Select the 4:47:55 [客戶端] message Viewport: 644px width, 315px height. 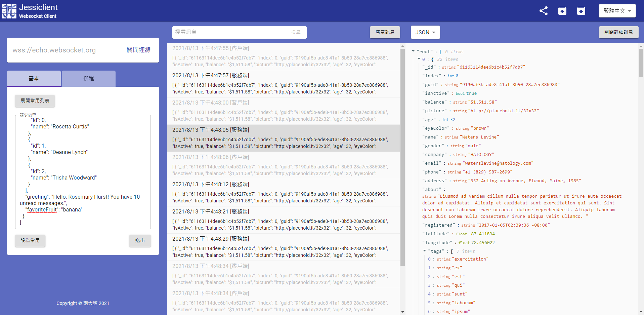(283, 56)
